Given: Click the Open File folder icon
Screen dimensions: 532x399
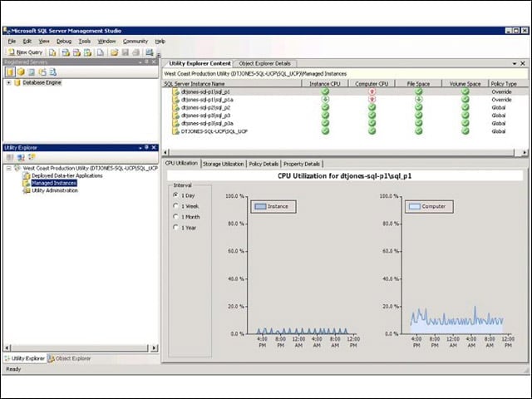Looking at the screenshot, I should pyautogui.click(x=115, y=52).
